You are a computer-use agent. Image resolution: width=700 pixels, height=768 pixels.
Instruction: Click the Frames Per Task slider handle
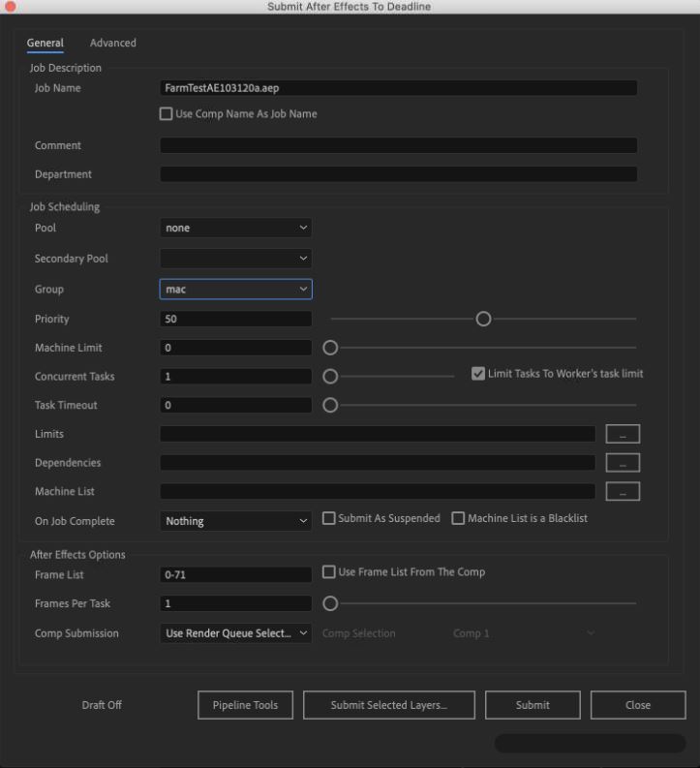330,603
